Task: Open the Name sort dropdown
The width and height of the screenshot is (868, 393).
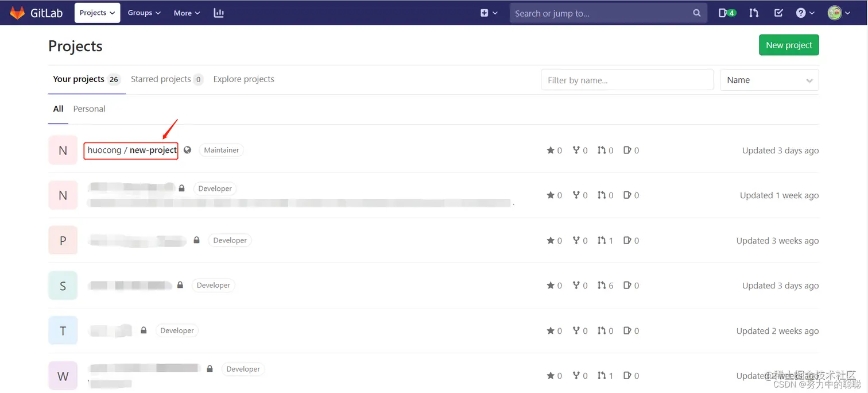Action: [x=769, y=80]
